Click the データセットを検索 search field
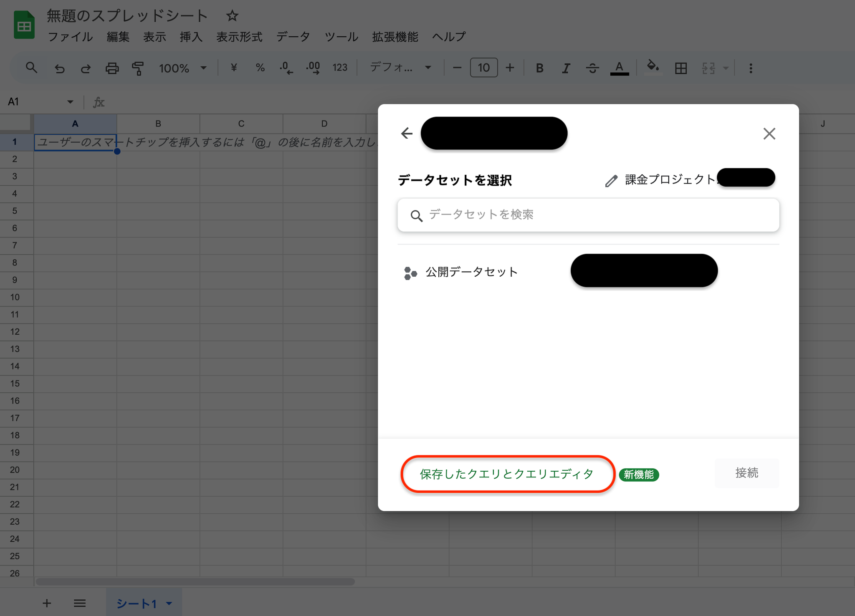The width and height of the screenshot is (855, 616). [588, 215]
